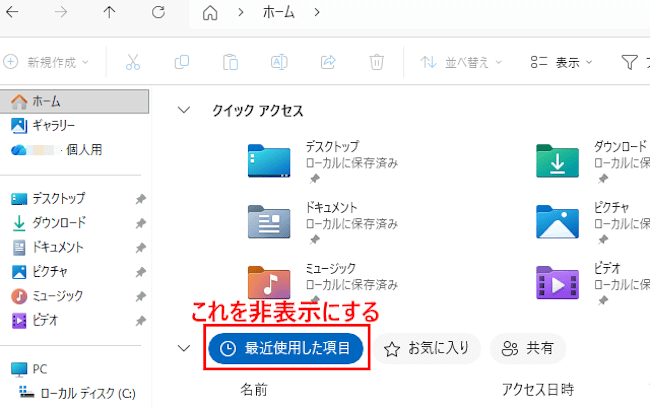Click the filter funnel icon

(x=629, y=62)
